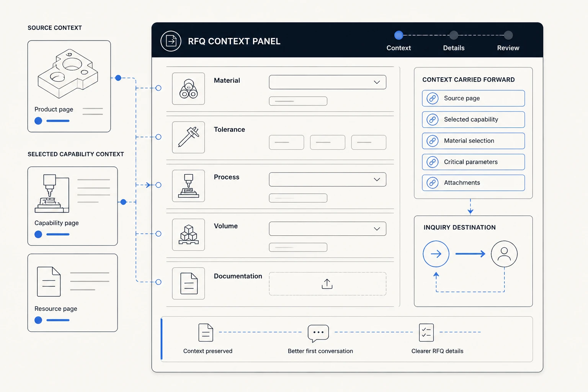Screen dimensions: 588x392
Task: Click the small field under Process dropdown
Action: 298,198
